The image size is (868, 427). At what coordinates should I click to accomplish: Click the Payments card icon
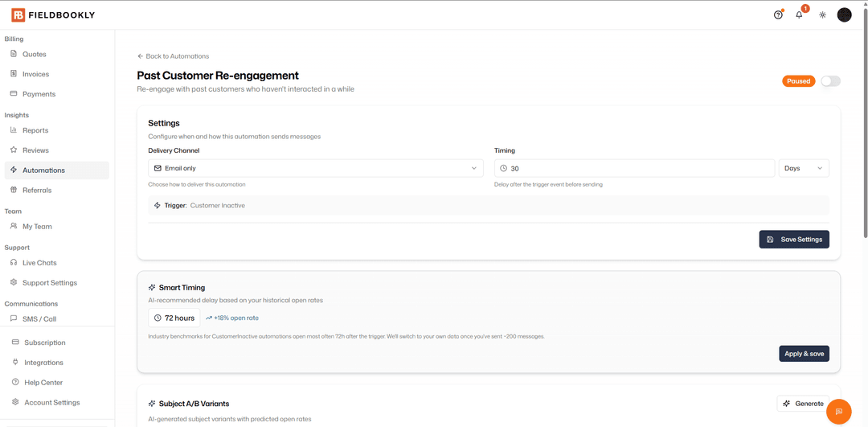(14, 93)
